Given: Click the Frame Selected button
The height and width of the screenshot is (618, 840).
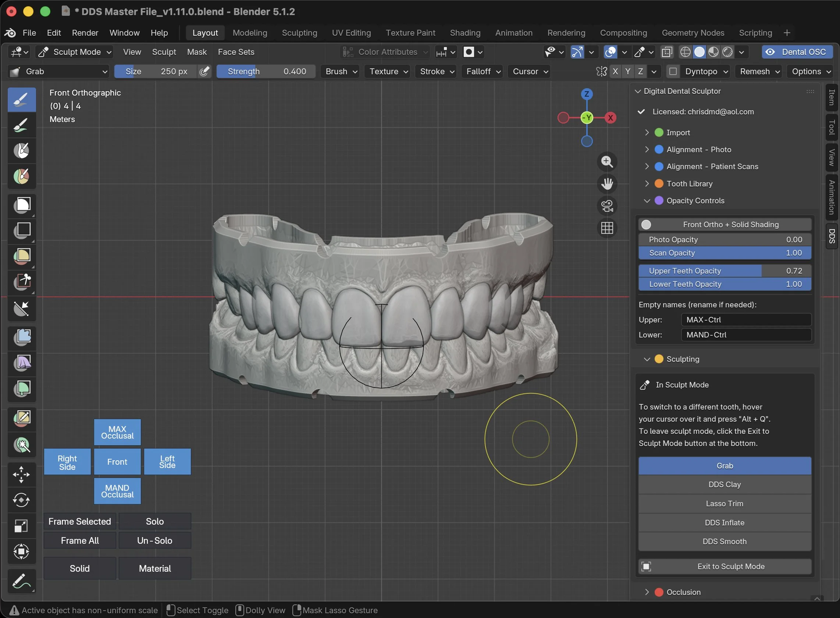Looking at the screenshot, I should (80, 521).
